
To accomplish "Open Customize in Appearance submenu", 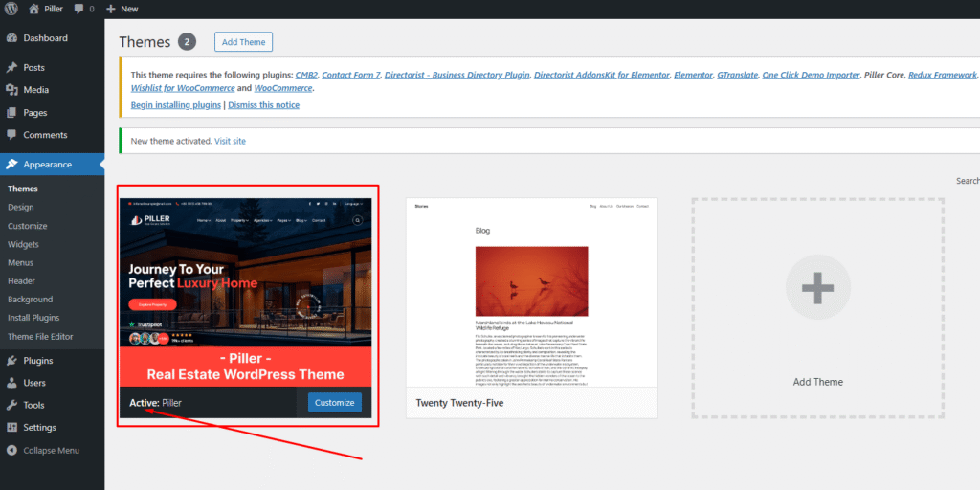I will click(28, 226).
